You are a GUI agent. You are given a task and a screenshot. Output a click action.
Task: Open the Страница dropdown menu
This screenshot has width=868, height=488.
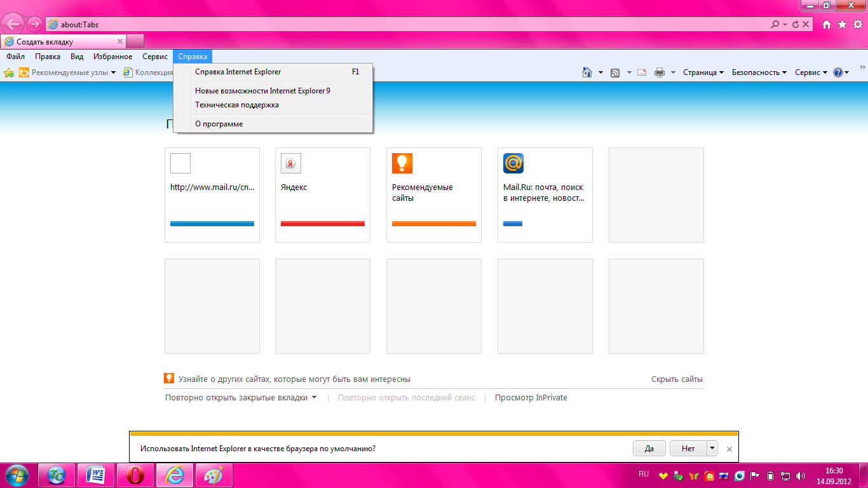point(703,72)
